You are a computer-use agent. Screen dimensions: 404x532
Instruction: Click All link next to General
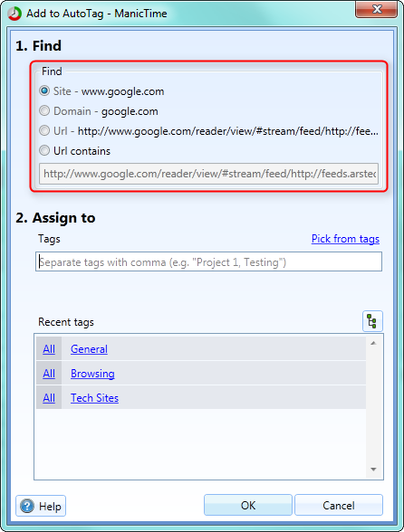[x=49, y=349]
